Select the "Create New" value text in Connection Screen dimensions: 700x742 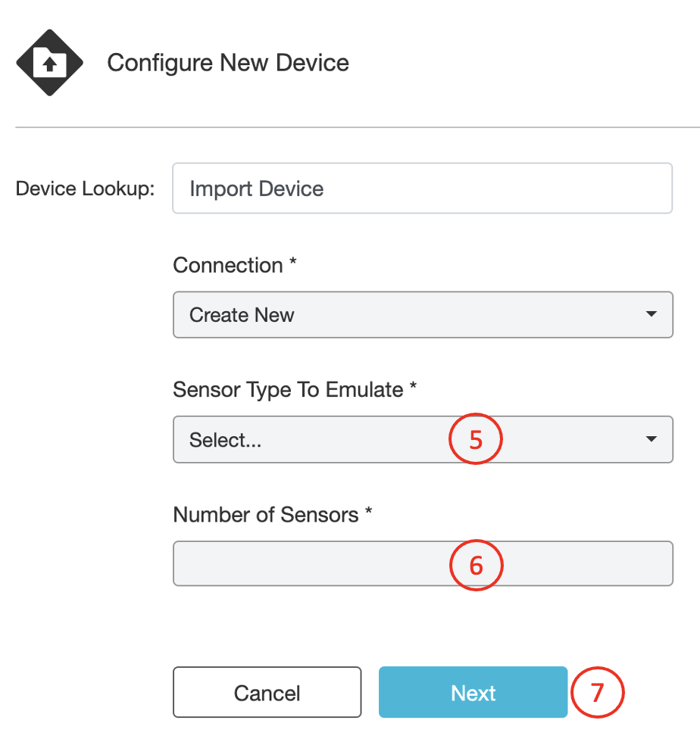click(242, 315)
